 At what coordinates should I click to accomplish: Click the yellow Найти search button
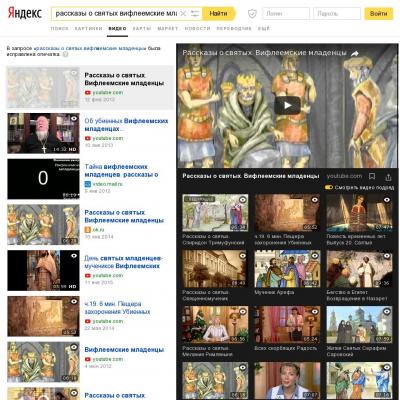tap(219, 14)
